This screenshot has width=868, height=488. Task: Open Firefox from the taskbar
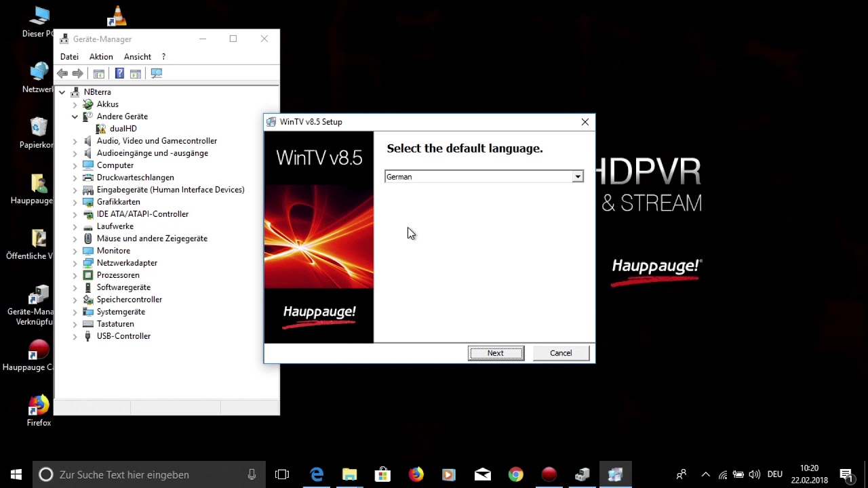click(416, 474)
